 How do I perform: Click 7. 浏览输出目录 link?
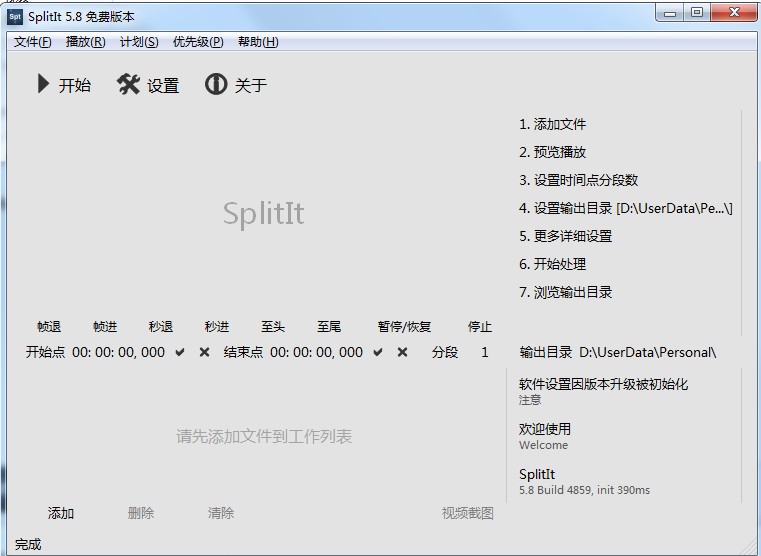click(565, 293)
